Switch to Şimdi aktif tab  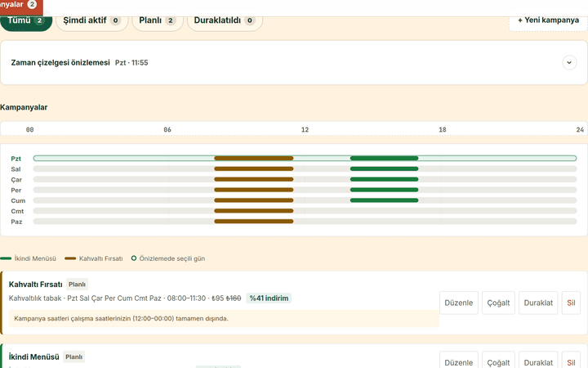(x=91, y=21)
